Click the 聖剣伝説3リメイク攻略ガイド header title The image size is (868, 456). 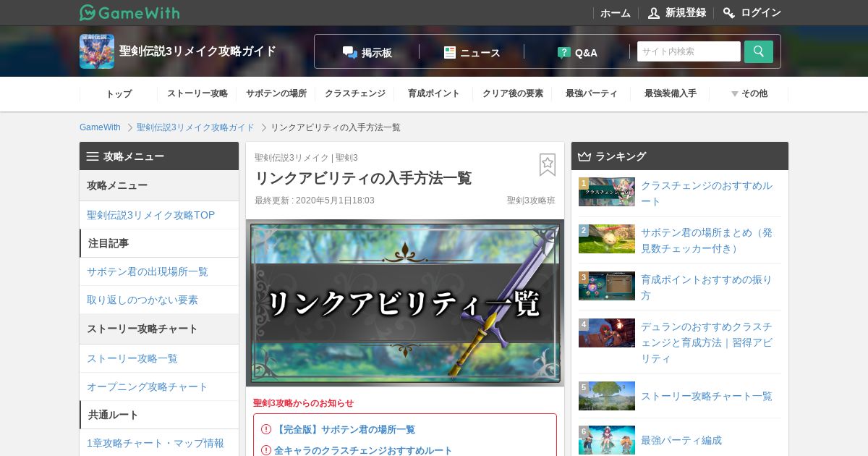197,51
